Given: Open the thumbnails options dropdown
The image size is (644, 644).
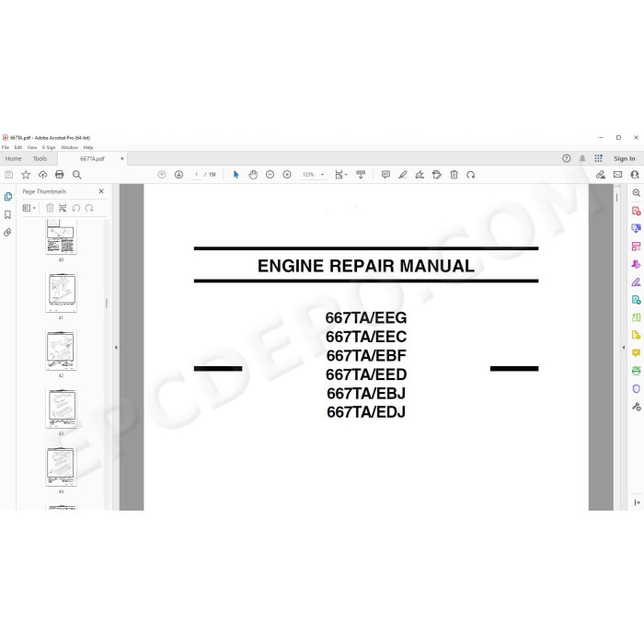Looking at the screenshot, I should click(29, 208).
